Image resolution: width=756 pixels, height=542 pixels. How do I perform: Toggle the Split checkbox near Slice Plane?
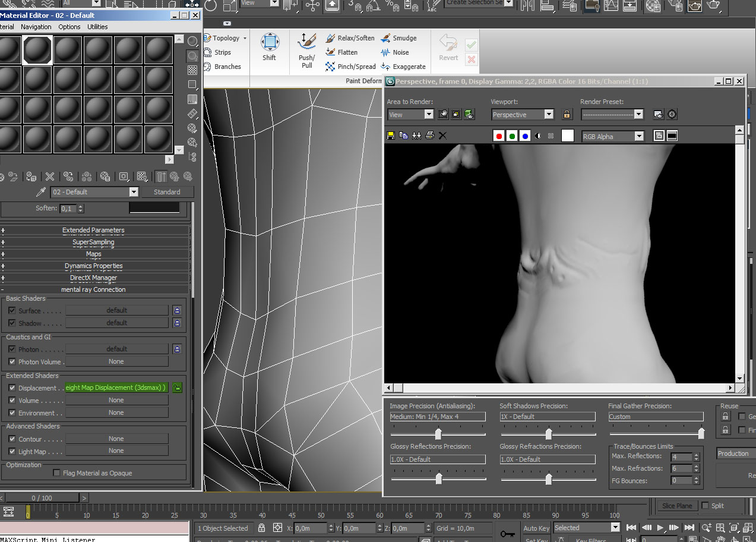pyautogui.click(x=705, y=506)
